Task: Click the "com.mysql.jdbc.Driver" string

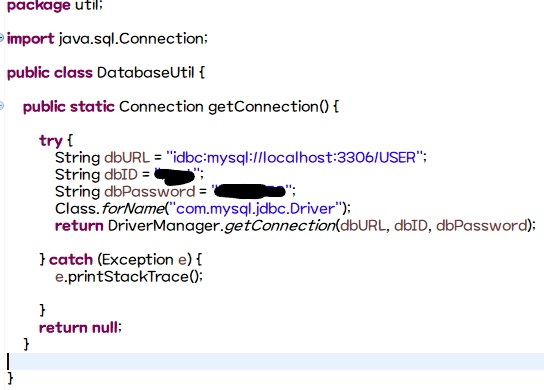Action: 256,209
